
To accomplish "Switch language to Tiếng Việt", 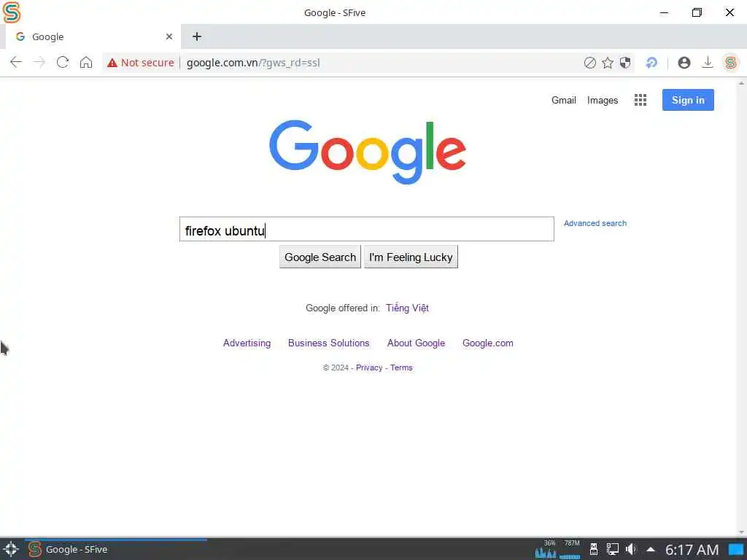I will coord(407,308).
